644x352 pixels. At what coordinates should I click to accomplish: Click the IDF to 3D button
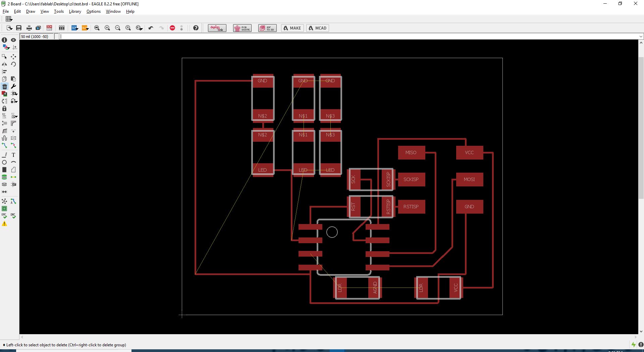(x=267, y=28)
